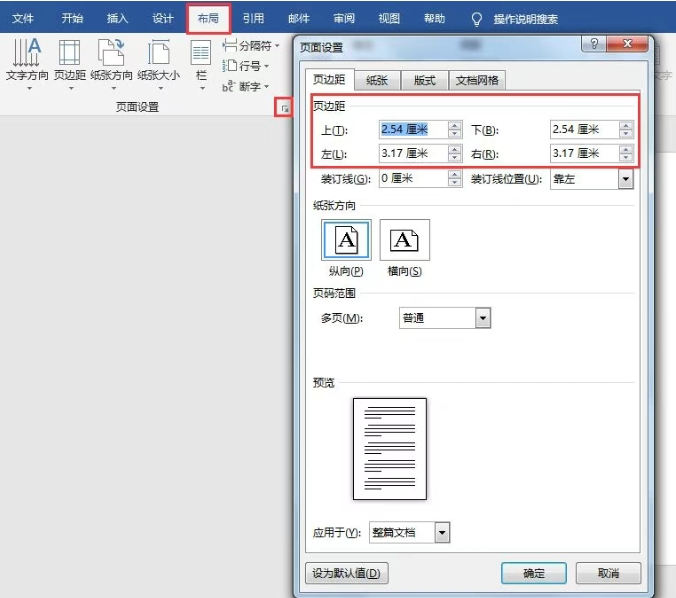Click the 设为默认值(D) button
The height and width of the screenshot is (598, 676).
click(347, 573)
